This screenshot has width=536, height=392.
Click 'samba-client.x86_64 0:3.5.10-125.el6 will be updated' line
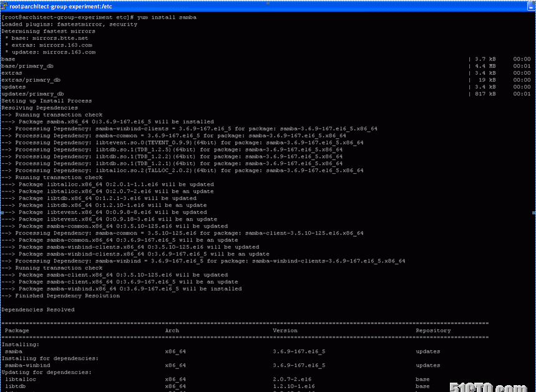tap(115, 275)
